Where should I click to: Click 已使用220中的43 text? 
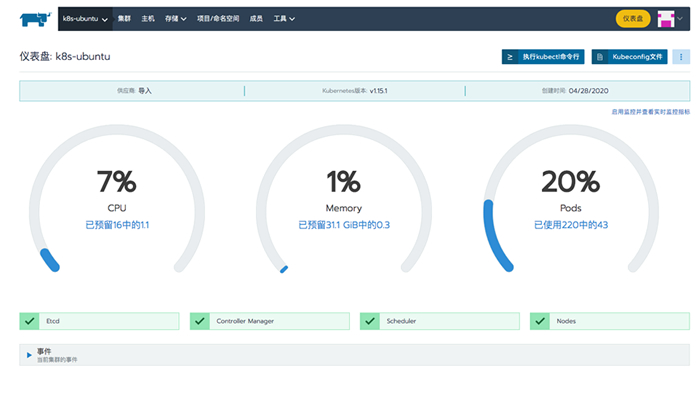coord(571,225)
